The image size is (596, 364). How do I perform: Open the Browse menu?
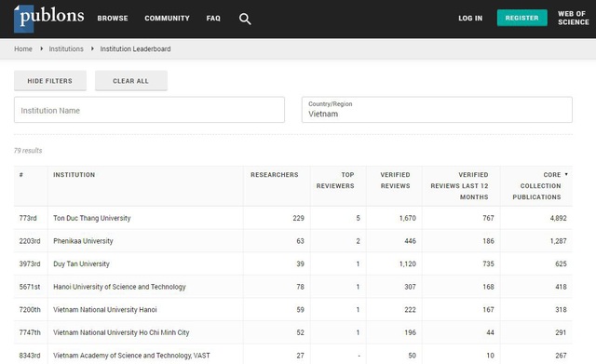113,19
